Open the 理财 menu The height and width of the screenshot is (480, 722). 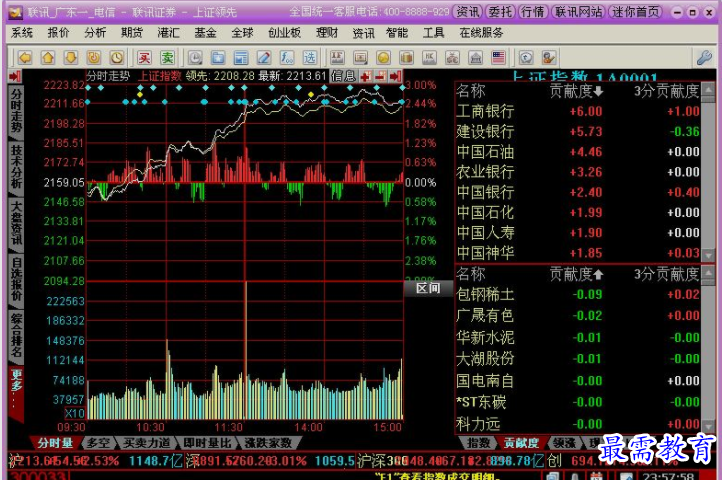(327, 33)
